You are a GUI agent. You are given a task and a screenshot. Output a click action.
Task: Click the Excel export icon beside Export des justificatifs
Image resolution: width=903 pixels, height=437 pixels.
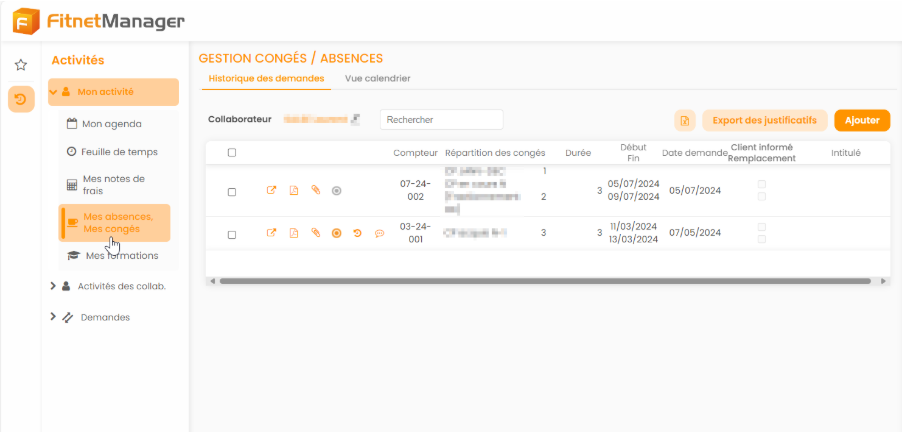pyautogui.click(x=685, y=121)
